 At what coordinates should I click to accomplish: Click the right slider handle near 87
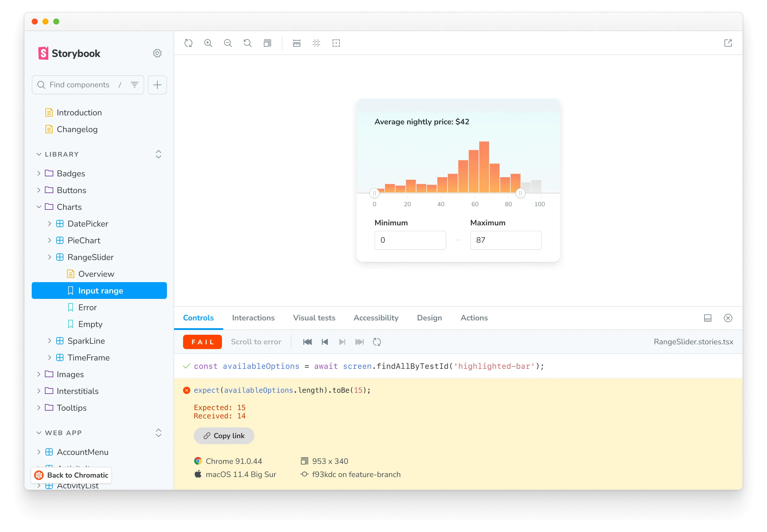coord(520,193)
